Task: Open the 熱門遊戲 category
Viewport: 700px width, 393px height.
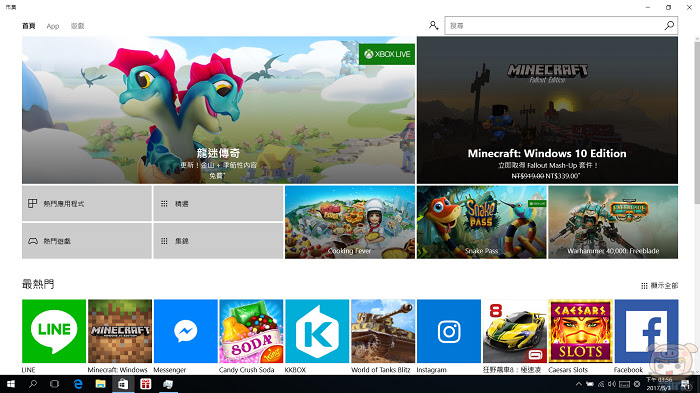Action: click(87, 241)
